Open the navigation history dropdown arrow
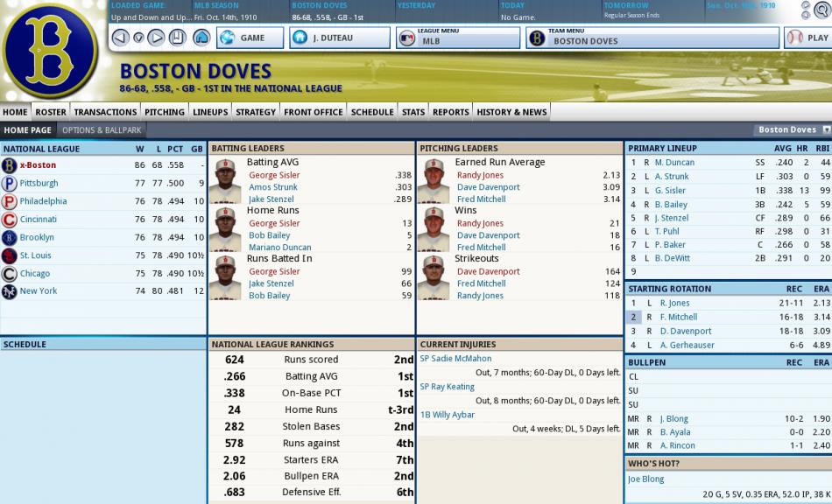This screenshot has width=832, height=504. [138, 38]
